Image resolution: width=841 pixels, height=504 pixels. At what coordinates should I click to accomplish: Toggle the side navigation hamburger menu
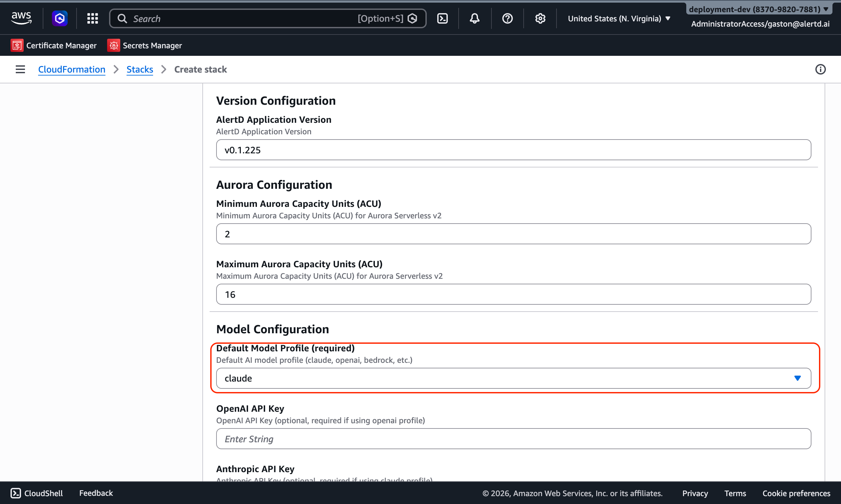click(x=20, y=69)
